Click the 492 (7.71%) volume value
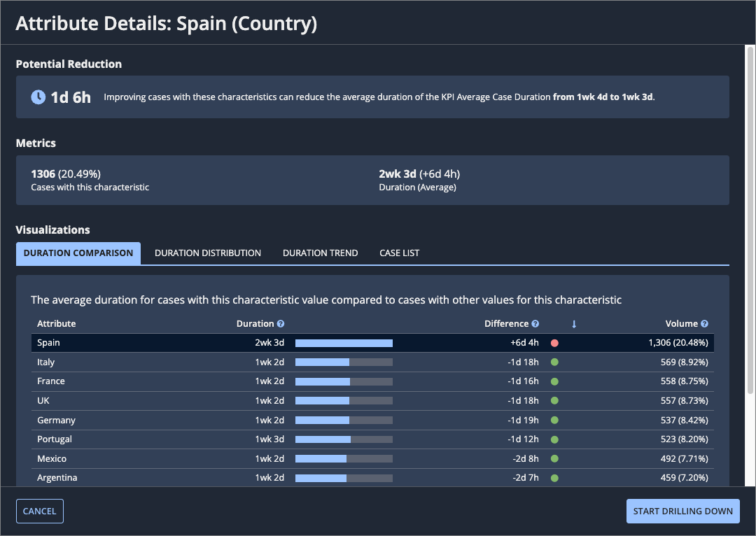The height and width of the screenshot is (536, 756). click(x=684, y=458)
